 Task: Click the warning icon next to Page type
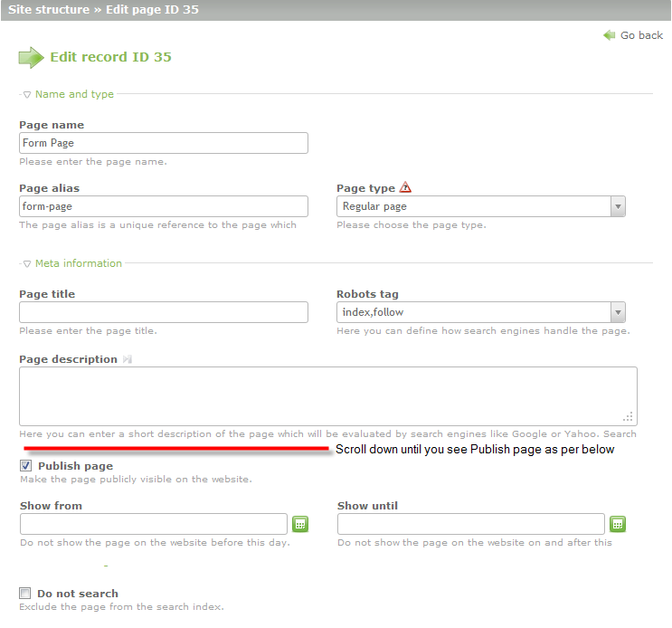point(405,188)
